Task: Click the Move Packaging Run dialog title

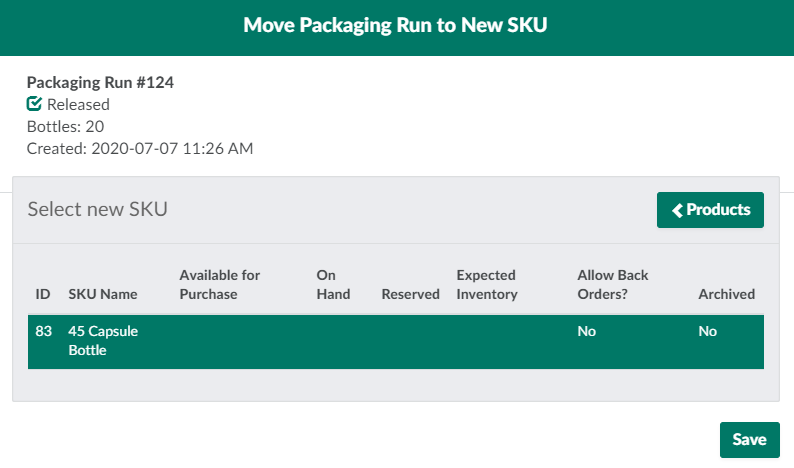Action: coord(396,27)
